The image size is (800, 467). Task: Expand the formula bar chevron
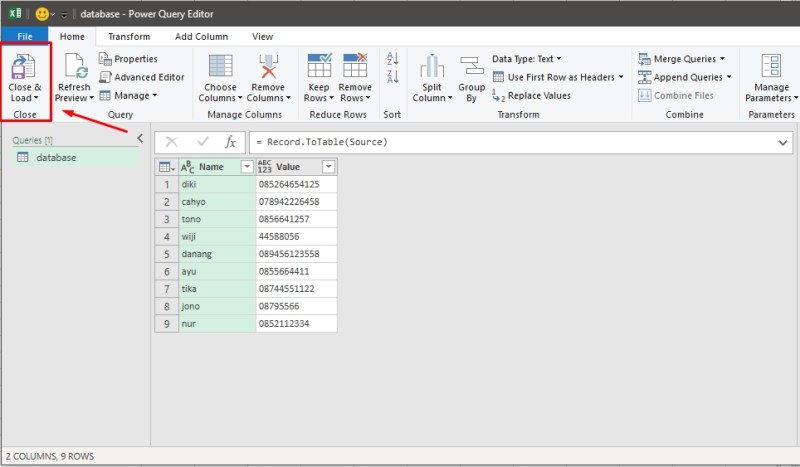783,142
